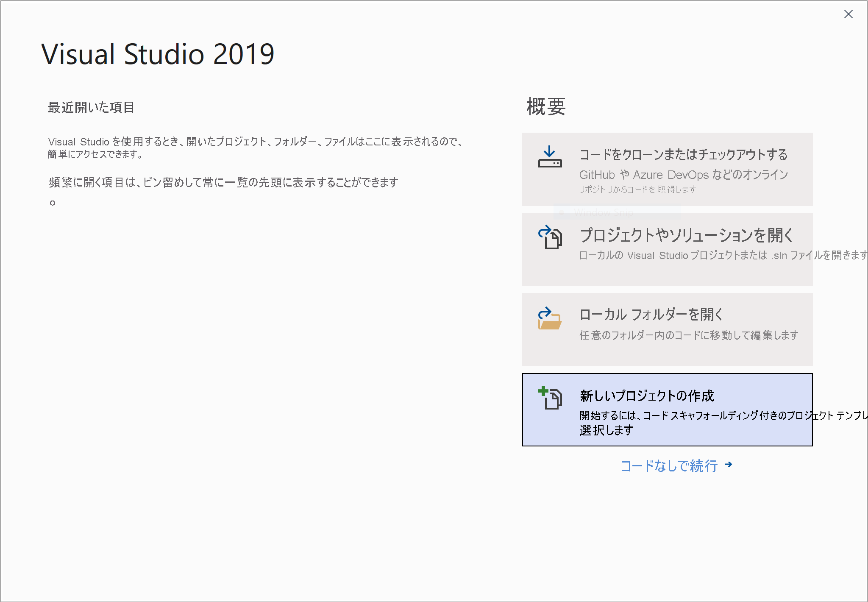
Task: Click the リポジトリからコードを取得します text
Action: [x=637, y=189]
